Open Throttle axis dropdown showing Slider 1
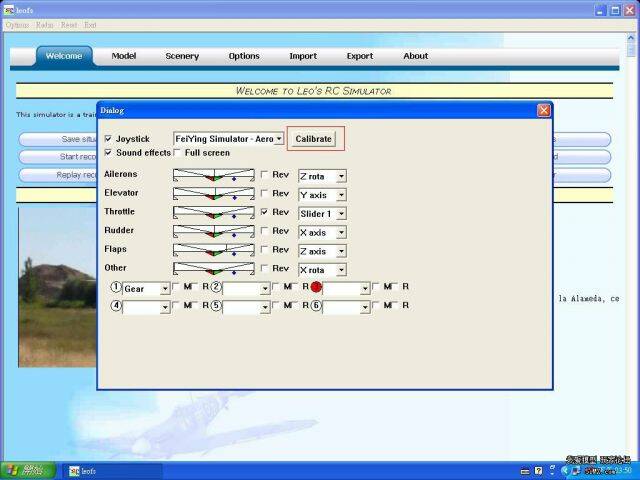 (x=322, y=214)
